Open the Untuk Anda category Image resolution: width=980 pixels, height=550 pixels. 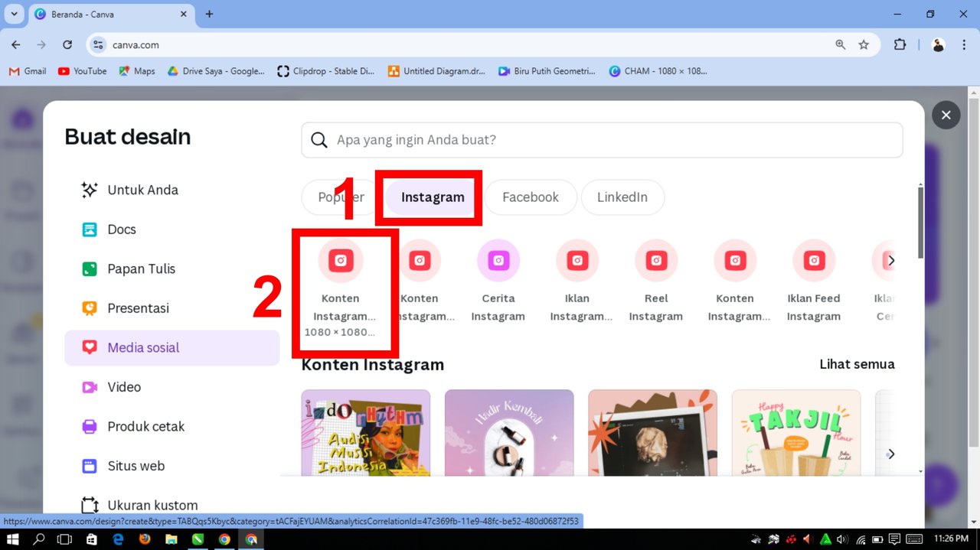click(x=171, y=190)
